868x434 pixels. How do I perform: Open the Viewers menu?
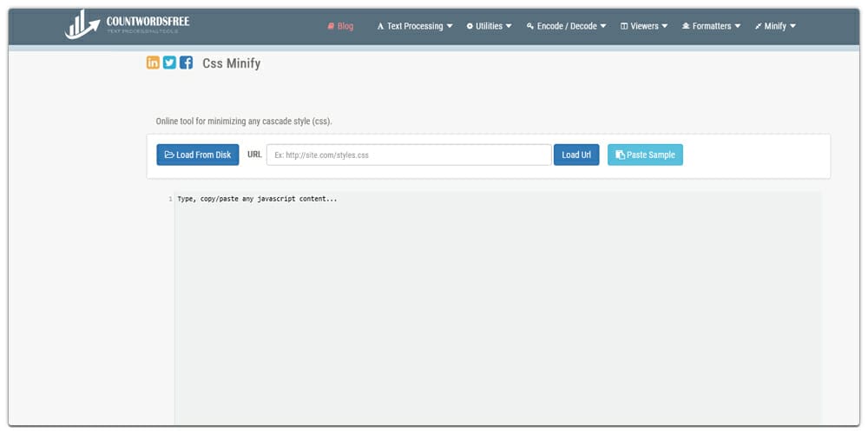[644, 26]
